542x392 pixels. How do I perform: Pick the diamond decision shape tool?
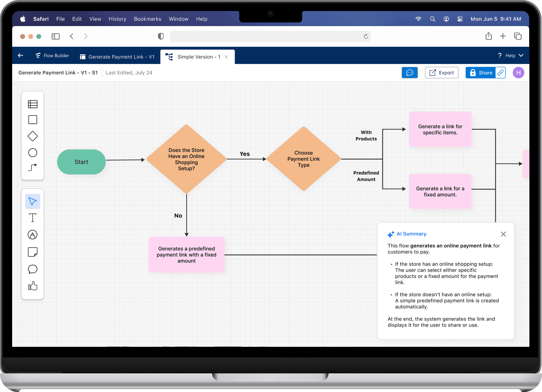tap(33, 136)
